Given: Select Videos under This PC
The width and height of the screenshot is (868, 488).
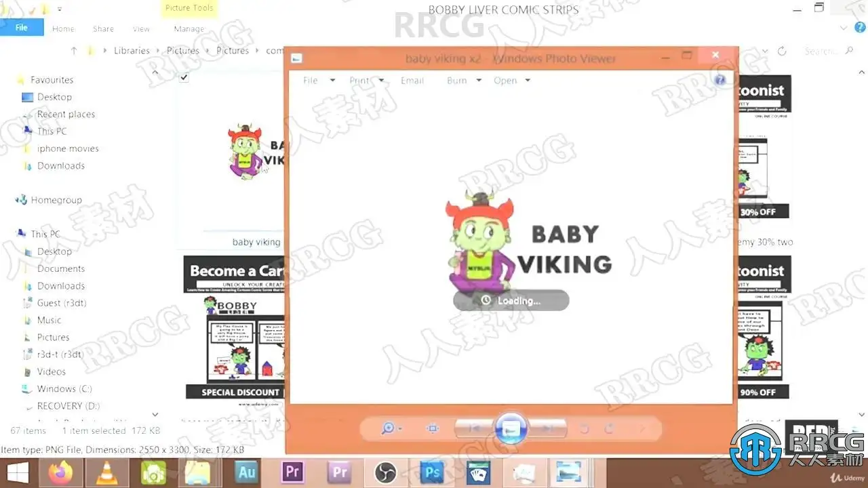Looking at the screenshot, I should point(51,371).
